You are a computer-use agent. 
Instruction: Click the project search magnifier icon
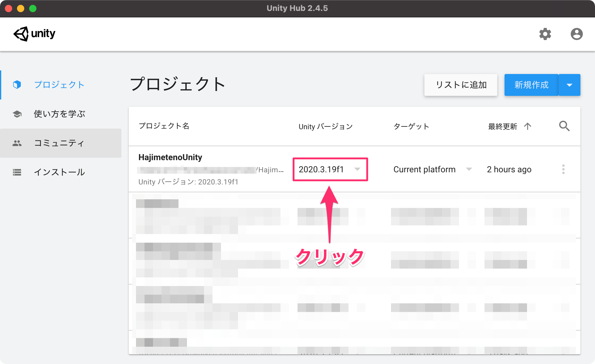564,126
